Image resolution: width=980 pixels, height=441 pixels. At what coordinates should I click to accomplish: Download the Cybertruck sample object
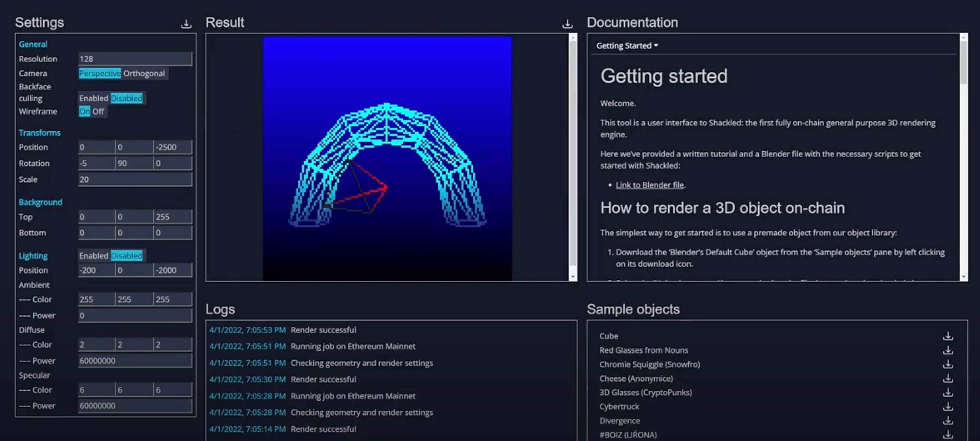948,407
